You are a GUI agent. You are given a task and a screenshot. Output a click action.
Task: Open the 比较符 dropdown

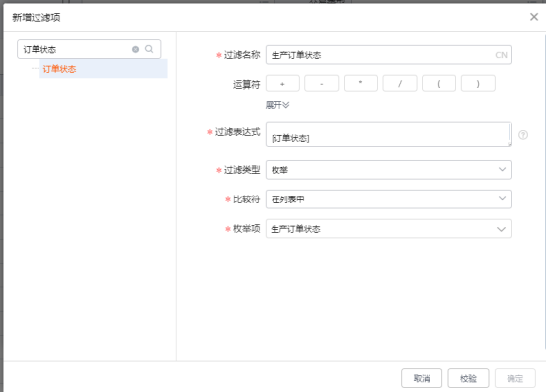click(389, 199)
